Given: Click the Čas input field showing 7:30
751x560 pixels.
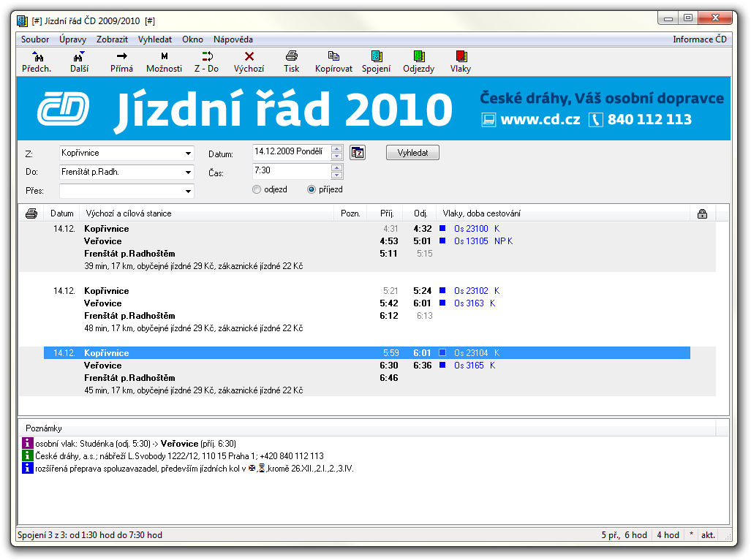Looking at the screenshot, I should (x=291, y=171).
